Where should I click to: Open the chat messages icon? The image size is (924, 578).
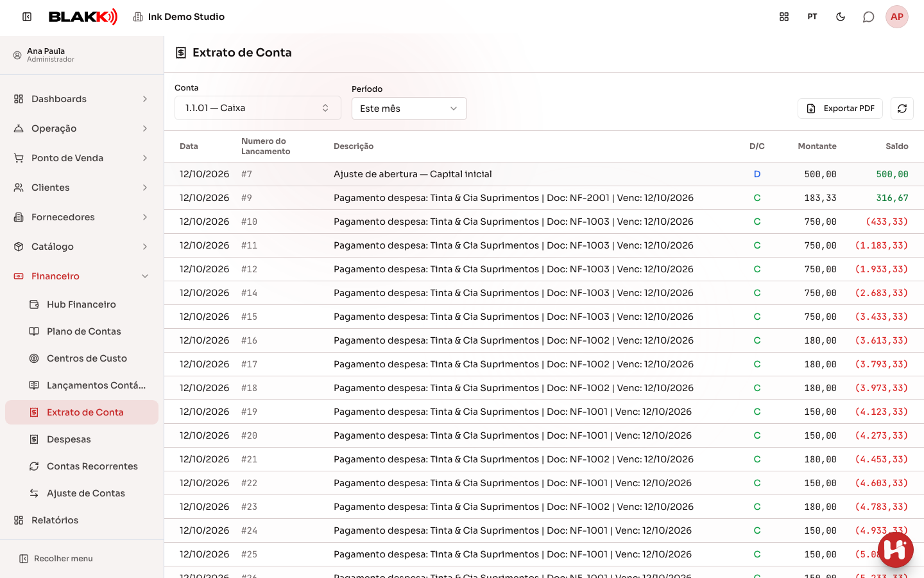(x=869, y=17)
